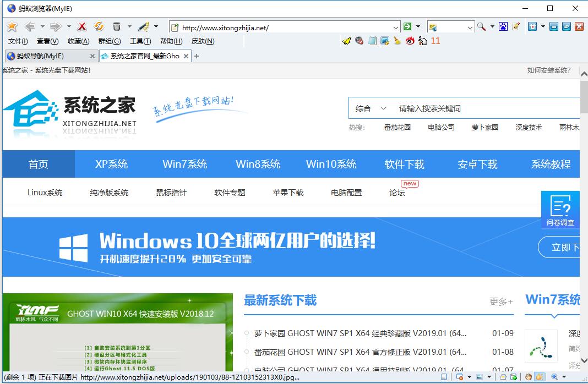
Task: Click the trash can toolbar icon
Action: (x=117, y=26)
